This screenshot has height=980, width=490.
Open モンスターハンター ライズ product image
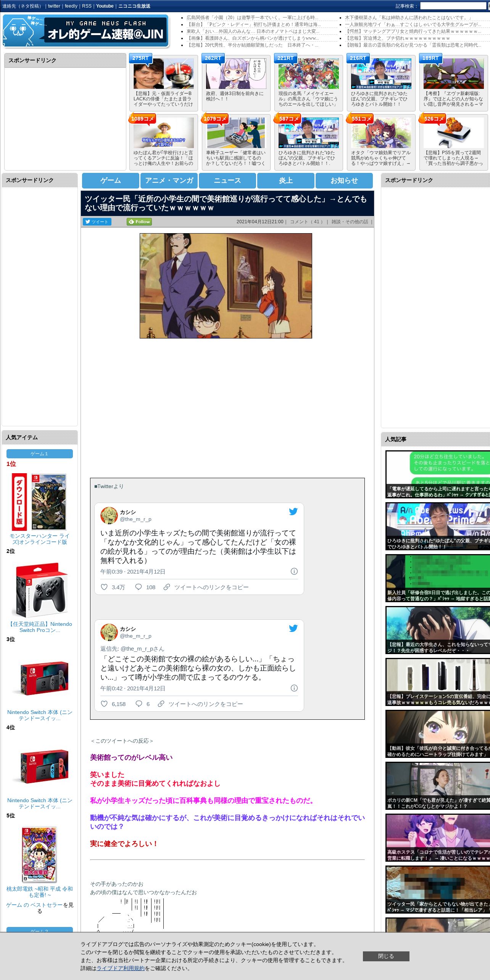40,502
